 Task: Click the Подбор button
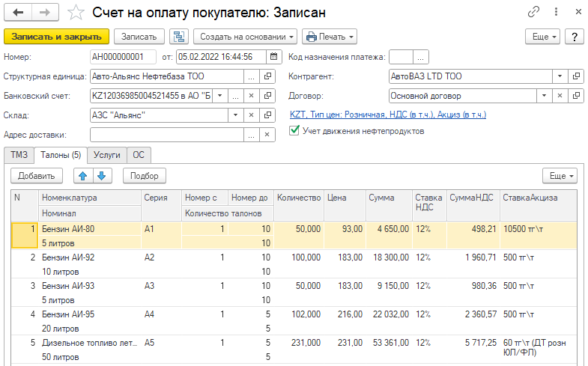pos(144,176)
